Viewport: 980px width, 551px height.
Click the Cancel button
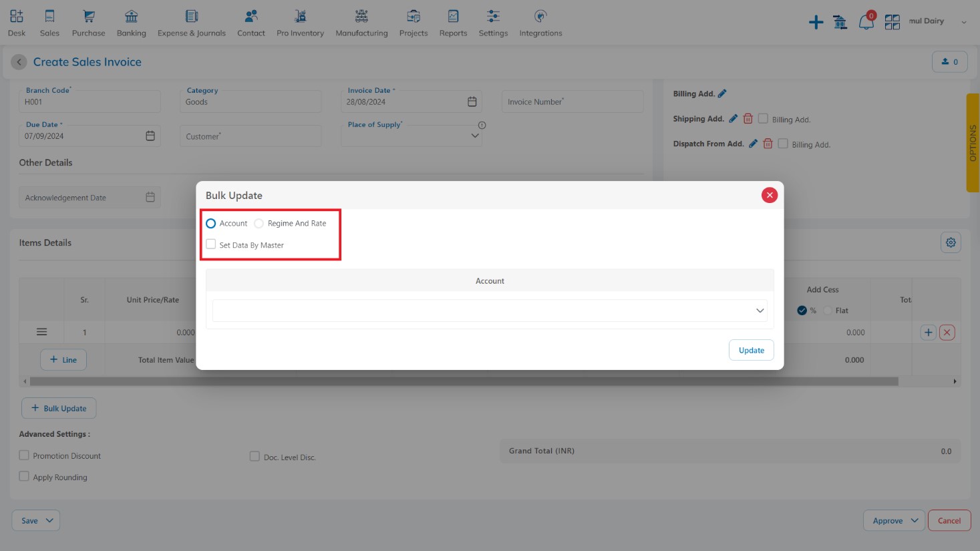click(949, 520)
